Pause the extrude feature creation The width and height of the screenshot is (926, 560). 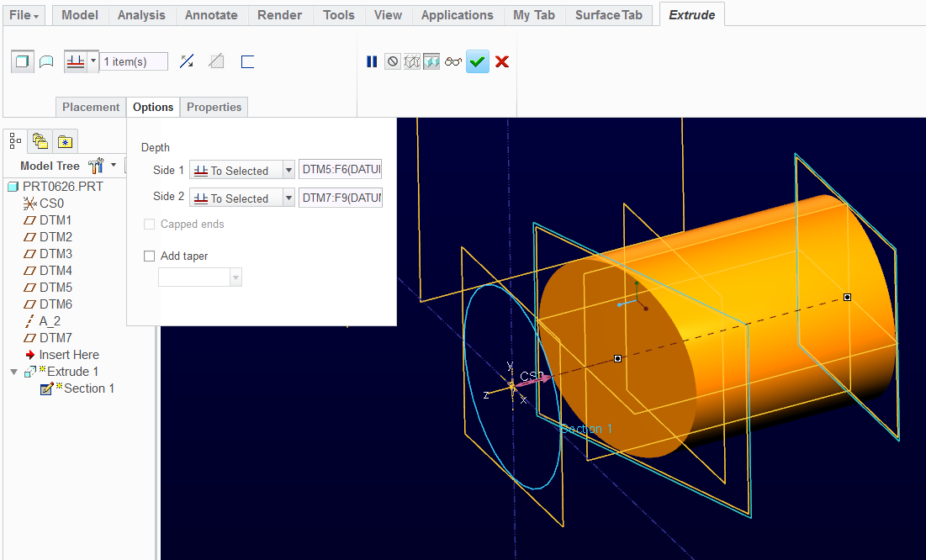coord(372,61)
